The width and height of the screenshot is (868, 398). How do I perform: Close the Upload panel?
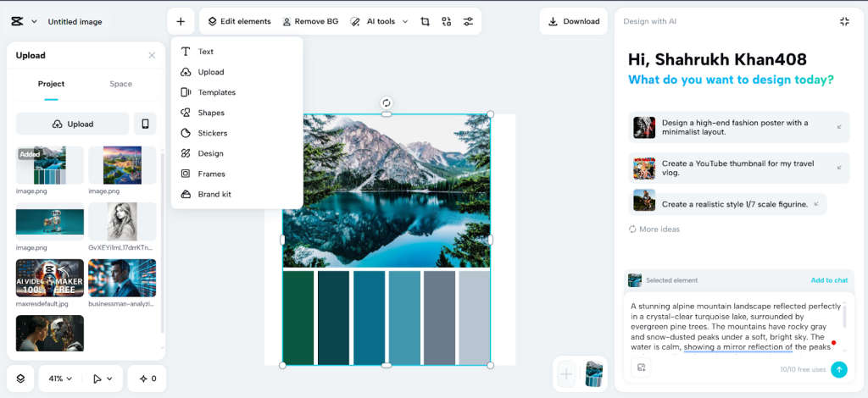[x=152, y=55]
